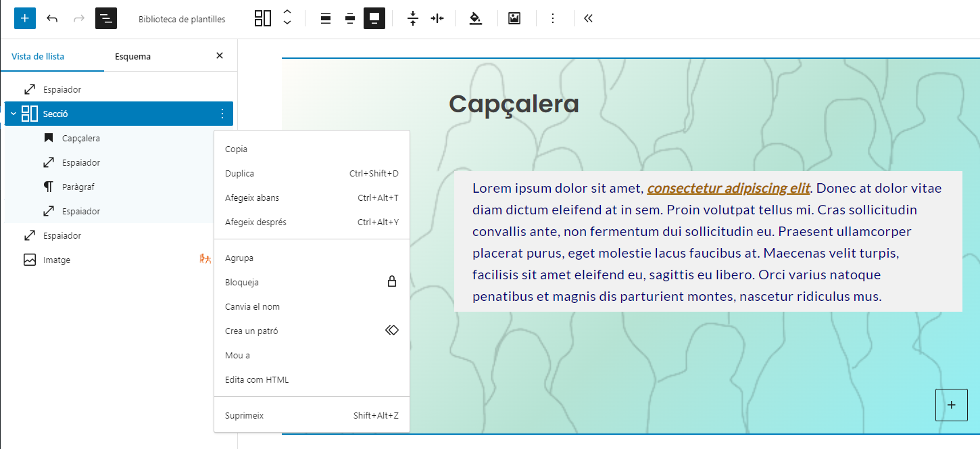Close the list view panel
This screenshot has height=449, width=980.
click(x=220, y=56)
